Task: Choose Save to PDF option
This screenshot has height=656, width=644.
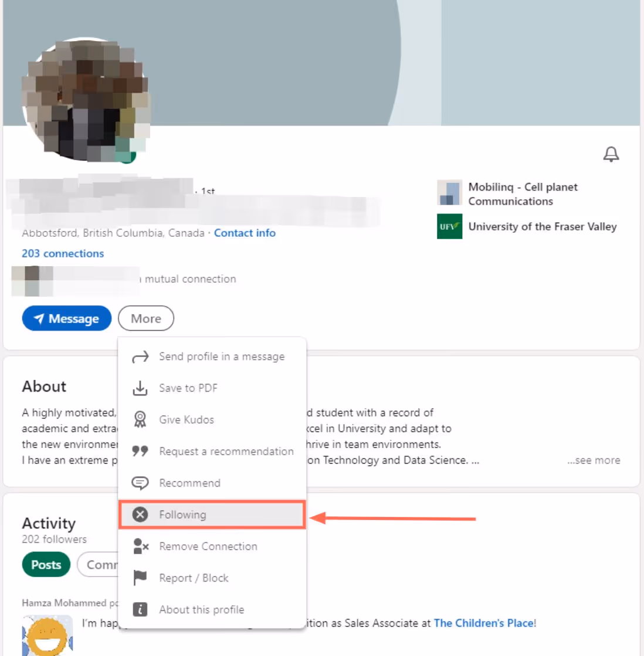Action: point(212,388)
